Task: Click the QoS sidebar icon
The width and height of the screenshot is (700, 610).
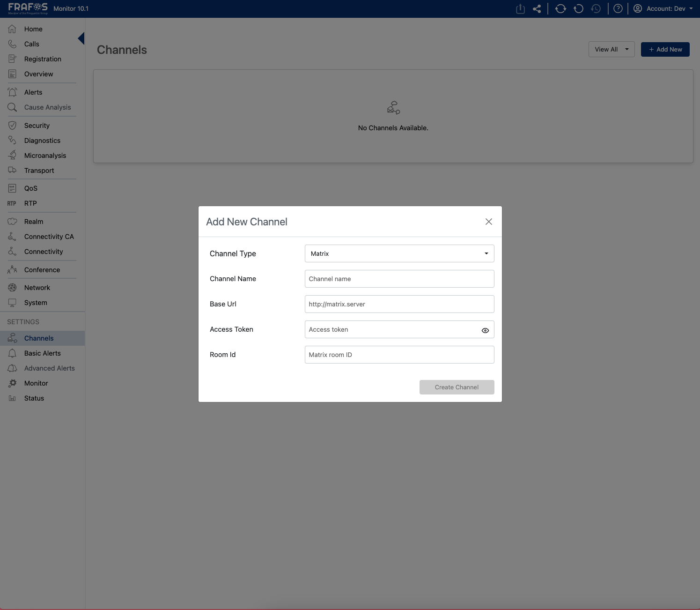Action: coord(12,188)
